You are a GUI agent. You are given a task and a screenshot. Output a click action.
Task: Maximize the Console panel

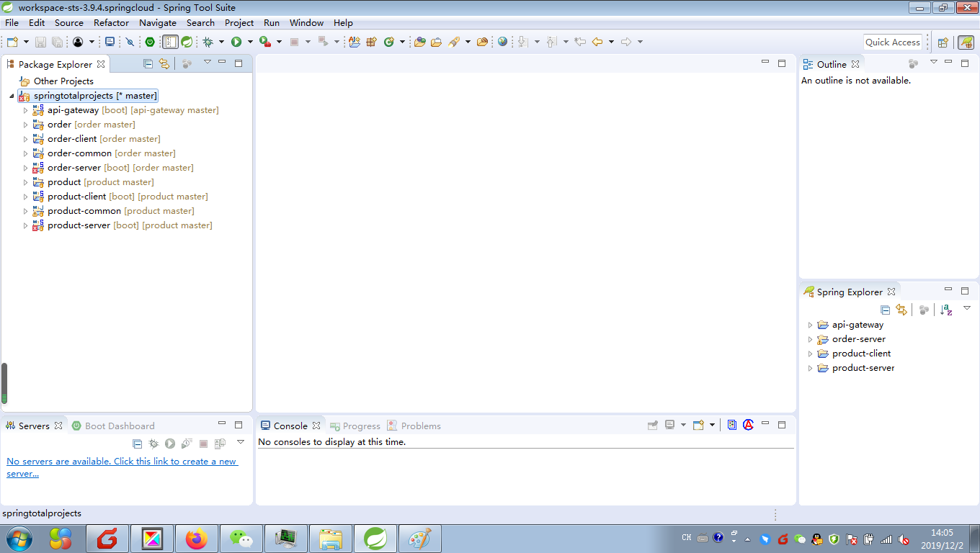782,424
